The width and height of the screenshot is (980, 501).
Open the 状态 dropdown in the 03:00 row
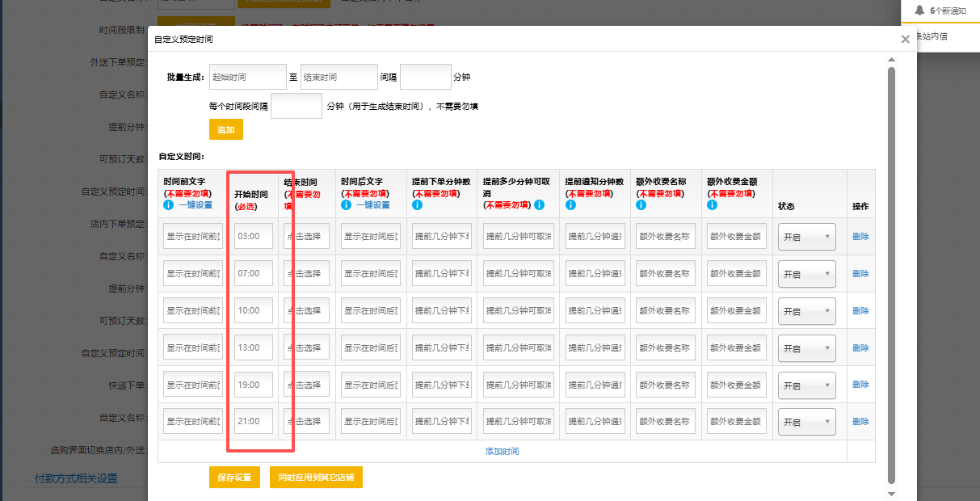pos(806,237)
